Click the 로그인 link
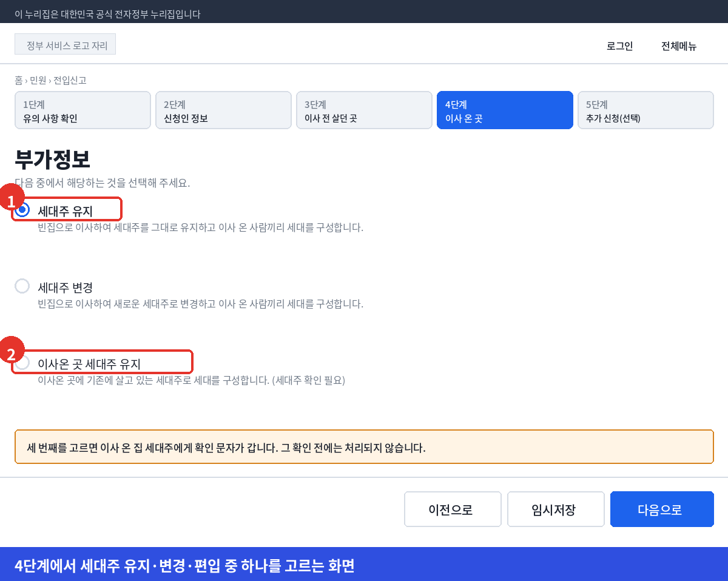Image resolution: width=728 pixels, height=581 pixels. (619, 46)
